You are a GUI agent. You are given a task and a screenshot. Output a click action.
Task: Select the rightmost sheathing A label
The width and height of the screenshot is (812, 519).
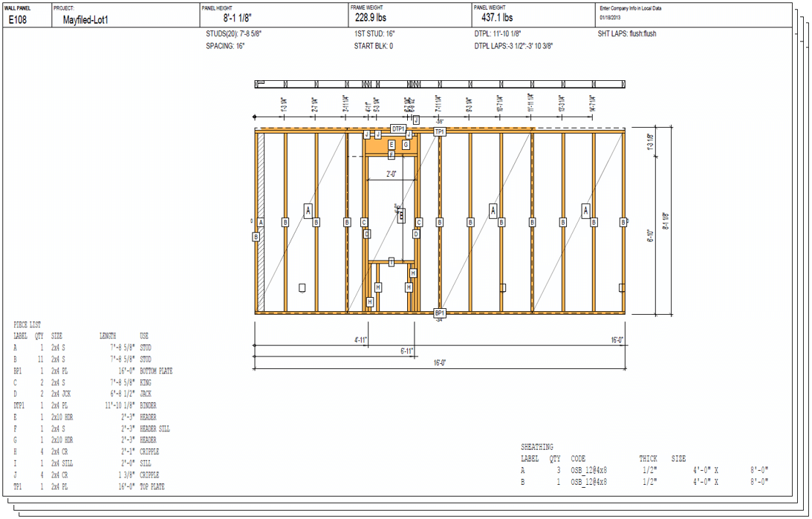586,212
